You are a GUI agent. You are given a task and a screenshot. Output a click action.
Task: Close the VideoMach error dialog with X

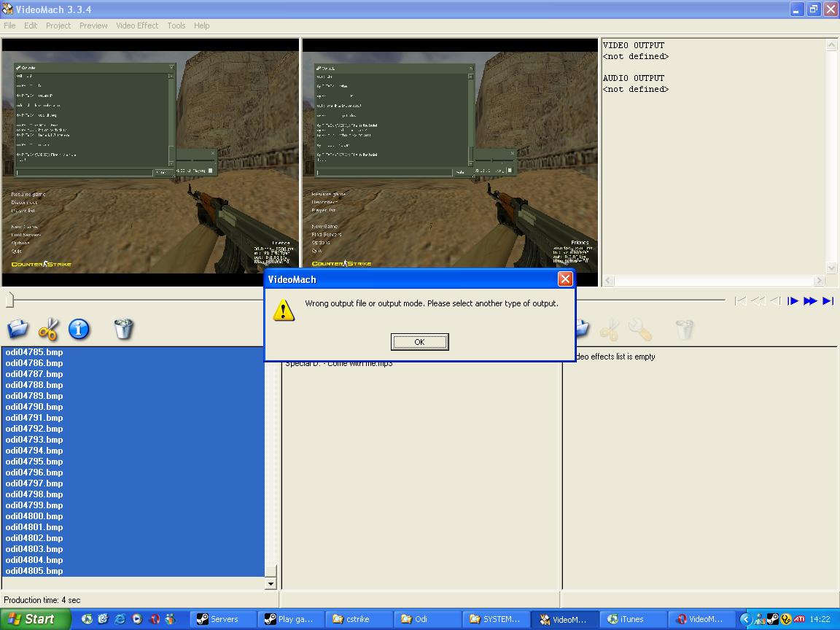tap(565, 279)
